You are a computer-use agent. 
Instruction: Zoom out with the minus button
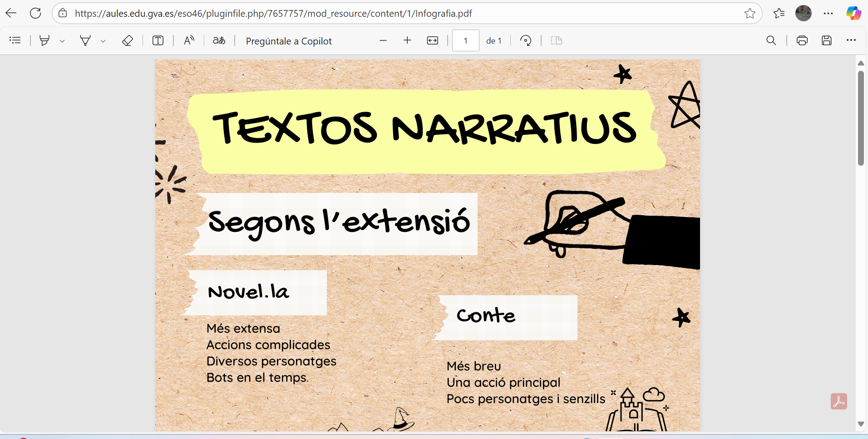[383, 40]
